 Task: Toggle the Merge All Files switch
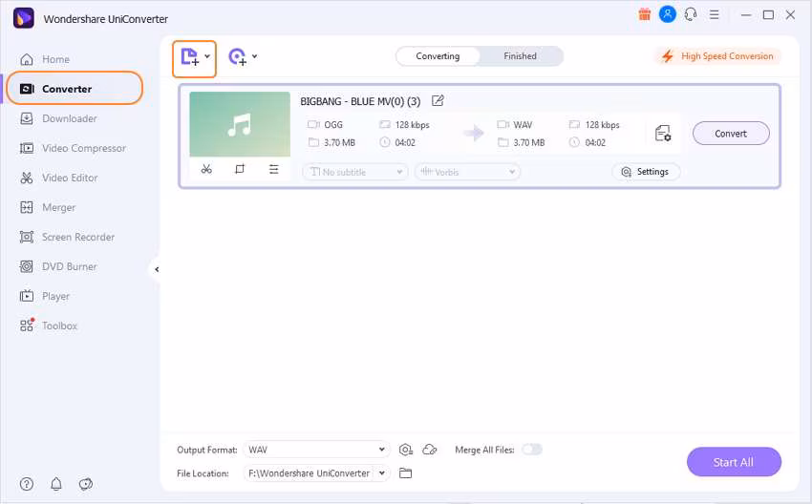point(532,450)
